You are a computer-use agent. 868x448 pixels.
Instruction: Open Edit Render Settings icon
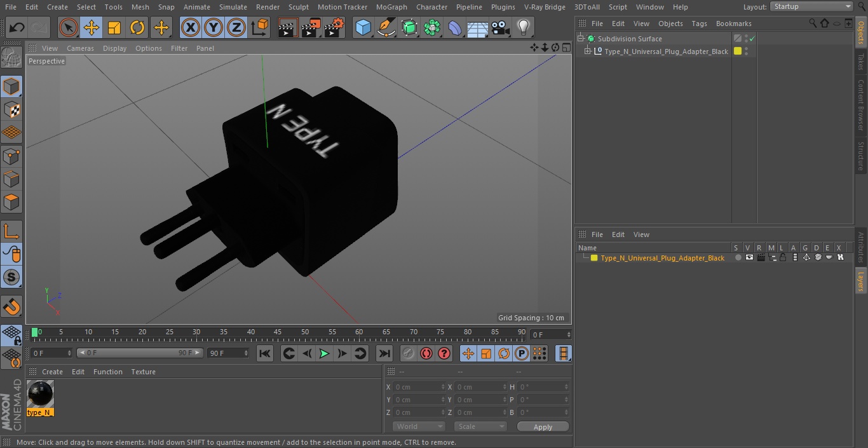click(x=334, y=27)
